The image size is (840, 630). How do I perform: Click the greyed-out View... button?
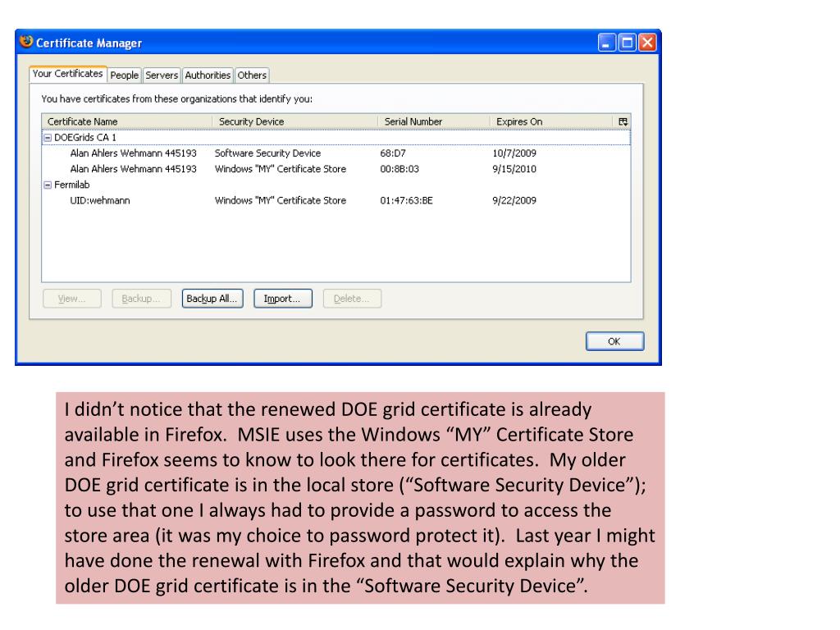[x=72, y=299]
